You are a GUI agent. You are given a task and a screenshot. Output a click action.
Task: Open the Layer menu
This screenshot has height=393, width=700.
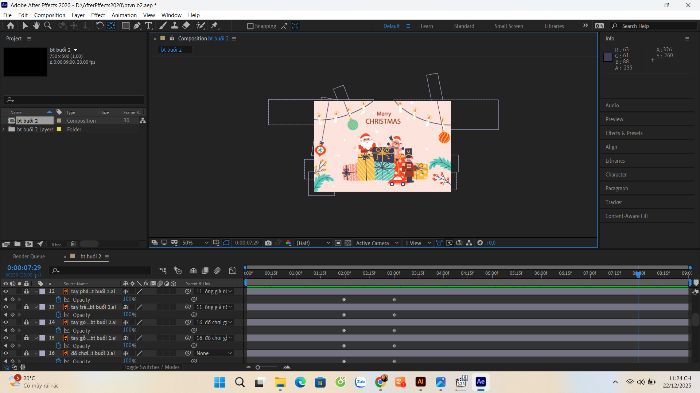tap(78, 15)
